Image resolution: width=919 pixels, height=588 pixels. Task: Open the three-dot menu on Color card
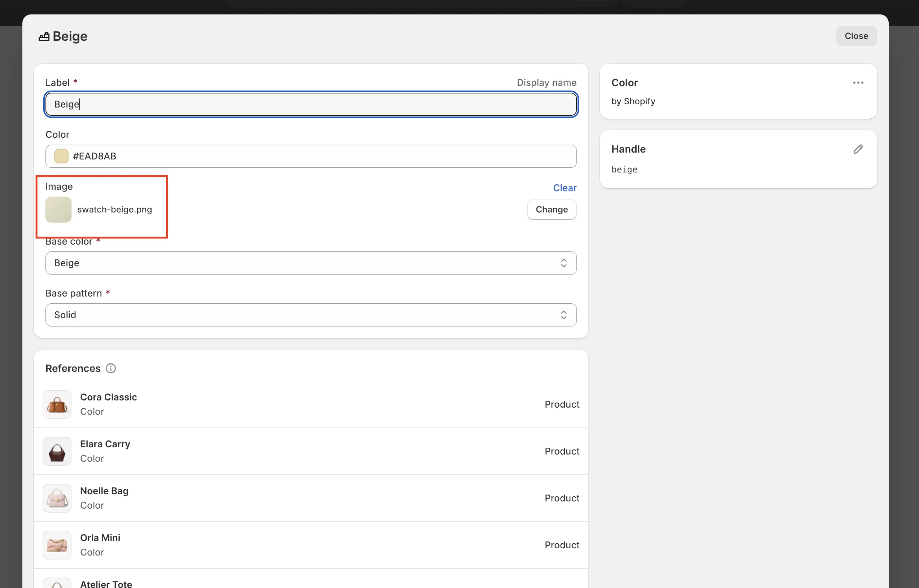858,83
